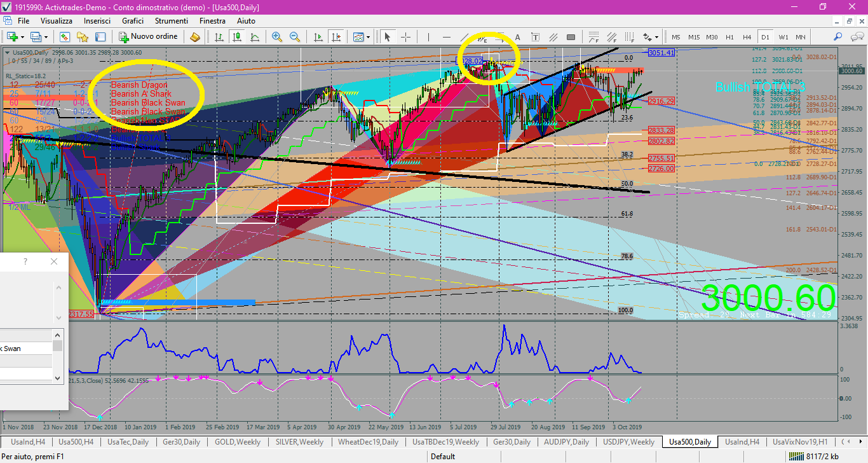Screen dimensions: 868x463
Task: Zoom out of the chart
Action: [x=295, y=37]
